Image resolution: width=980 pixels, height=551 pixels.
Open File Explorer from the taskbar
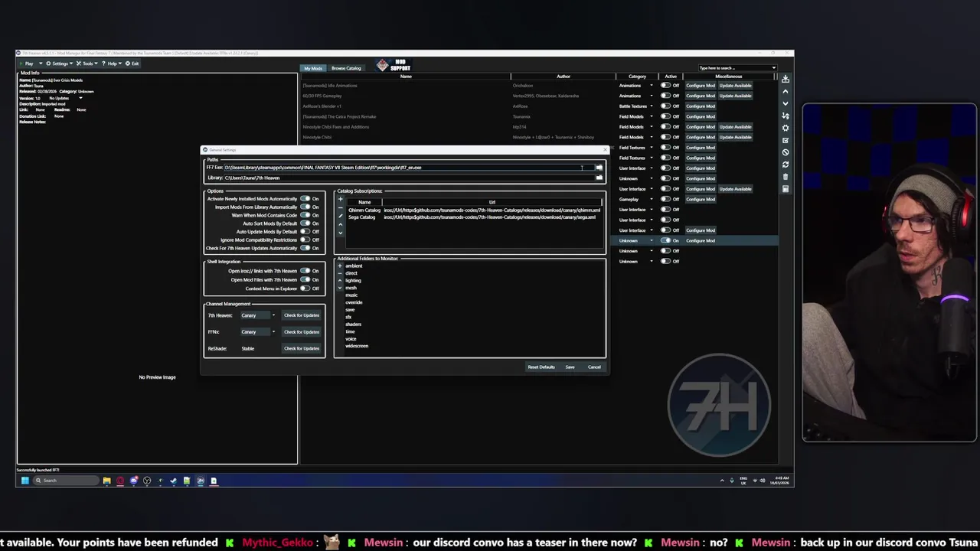pos(107,481)
